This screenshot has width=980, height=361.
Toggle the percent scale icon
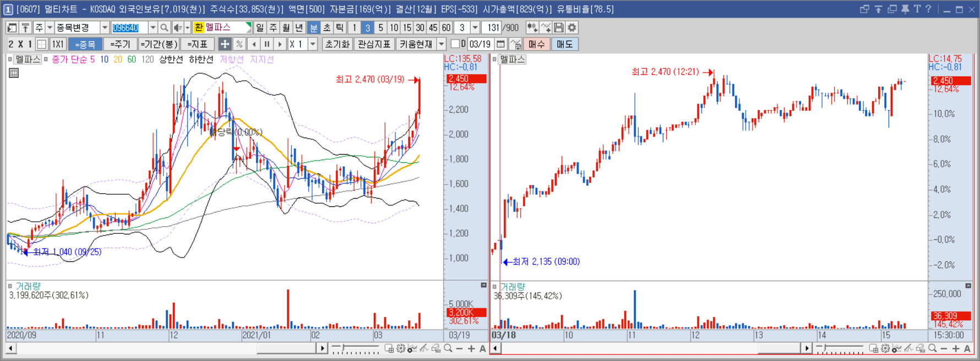tap(239, 44)
